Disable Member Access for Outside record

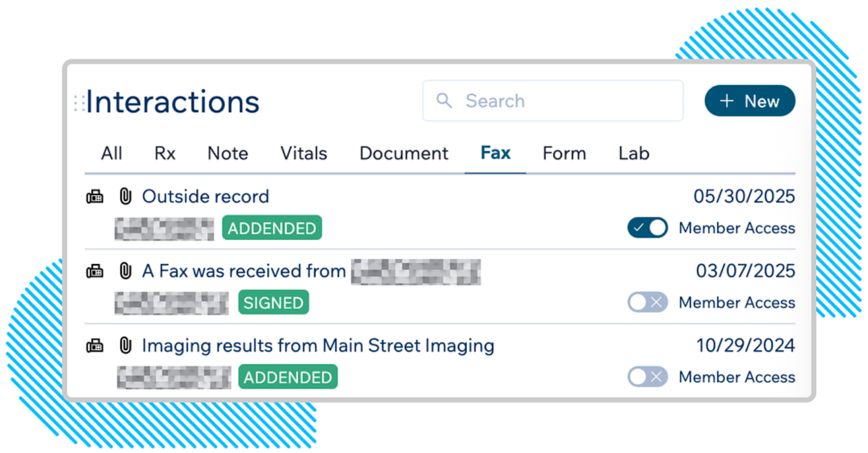647,228
